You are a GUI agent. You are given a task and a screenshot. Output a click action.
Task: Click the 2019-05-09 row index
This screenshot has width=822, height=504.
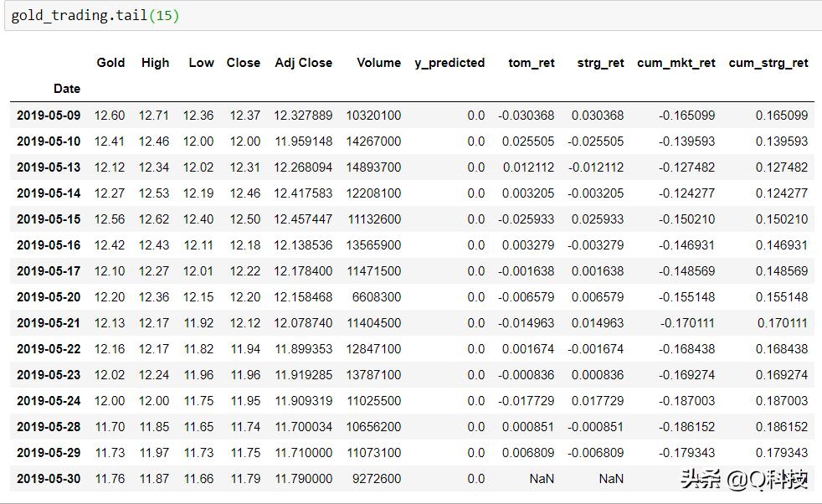49,116
